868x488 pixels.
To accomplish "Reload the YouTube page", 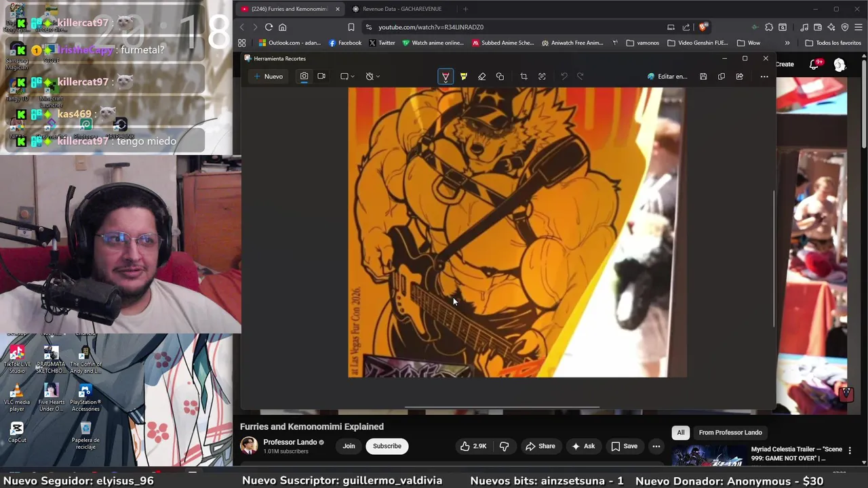I will pos(269,27).
